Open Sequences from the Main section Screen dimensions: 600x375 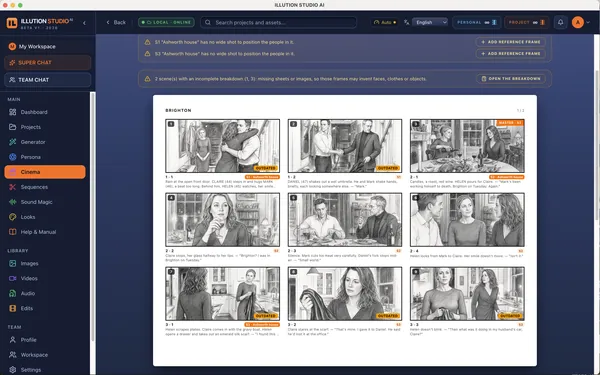pyautogui.click(x=45, y=187)
